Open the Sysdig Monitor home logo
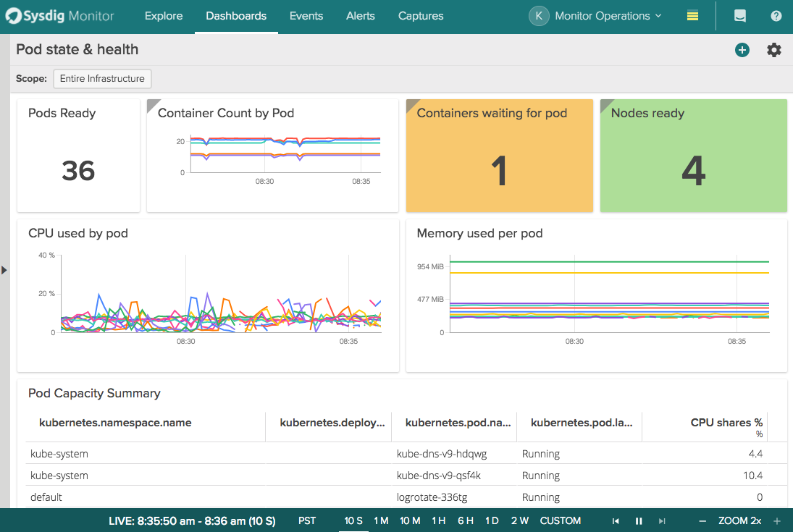Image resolution: width=793 pixels, height=532 pixels. click(x=58, y=15)
